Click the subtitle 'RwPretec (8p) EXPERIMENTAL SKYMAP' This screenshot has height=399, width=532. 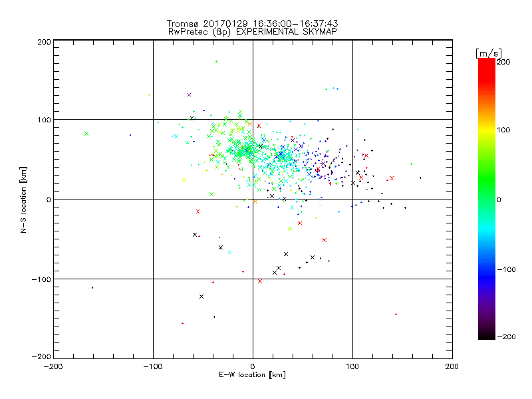point(252,31)
